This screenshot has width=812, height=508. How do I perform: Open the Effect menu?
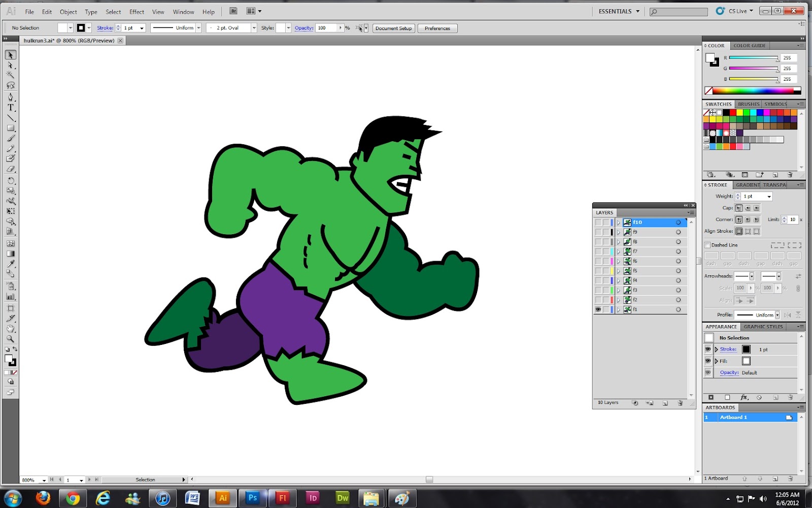137,12
